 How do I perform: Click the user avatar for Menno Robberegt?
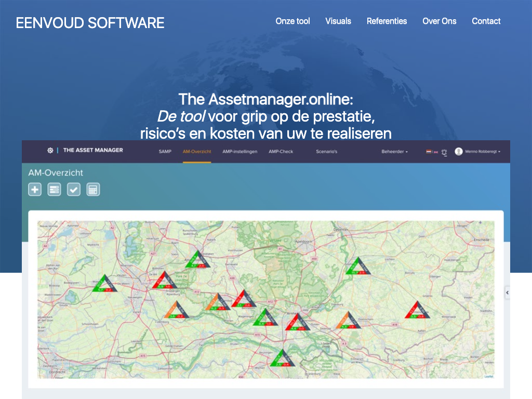pyautogui.click(x=459, y=151)
